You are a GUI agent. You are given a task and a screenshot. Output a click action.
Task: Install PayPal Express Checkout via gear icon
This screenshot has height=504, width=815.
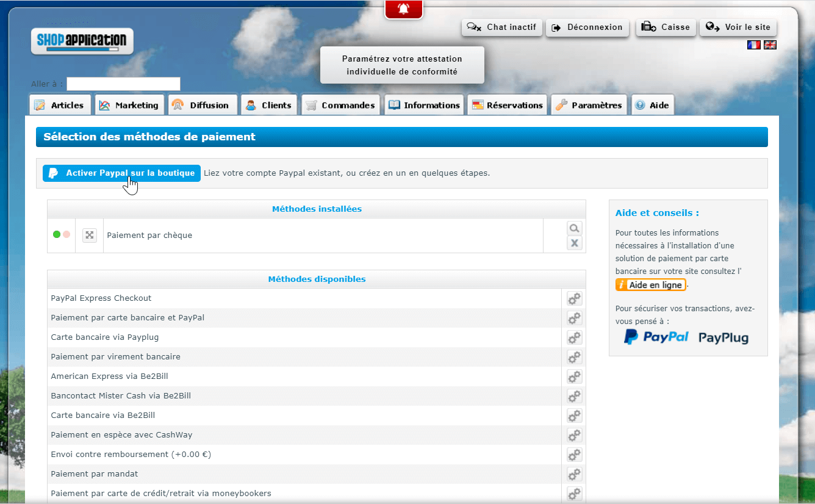coord(574,298)
